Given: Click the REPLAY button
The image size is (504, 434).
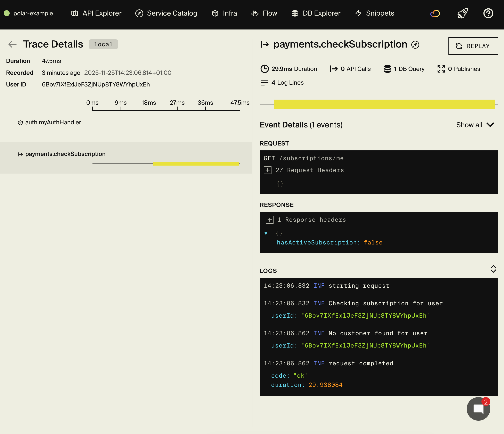Looking at the screenshot, I should [x=473, y=46].
